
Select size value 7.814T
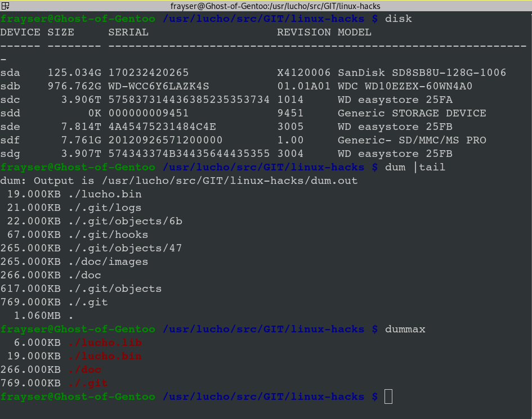coord(81,127)
